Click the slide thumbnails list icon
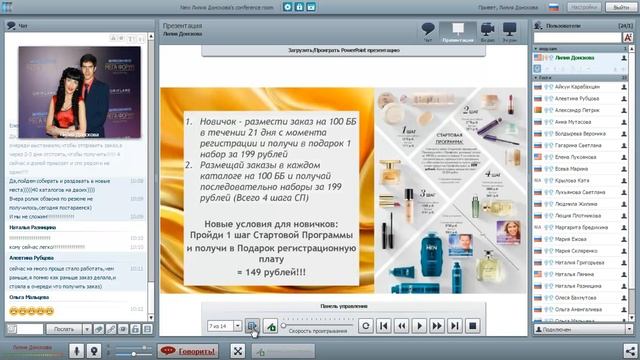 (252, 326)
